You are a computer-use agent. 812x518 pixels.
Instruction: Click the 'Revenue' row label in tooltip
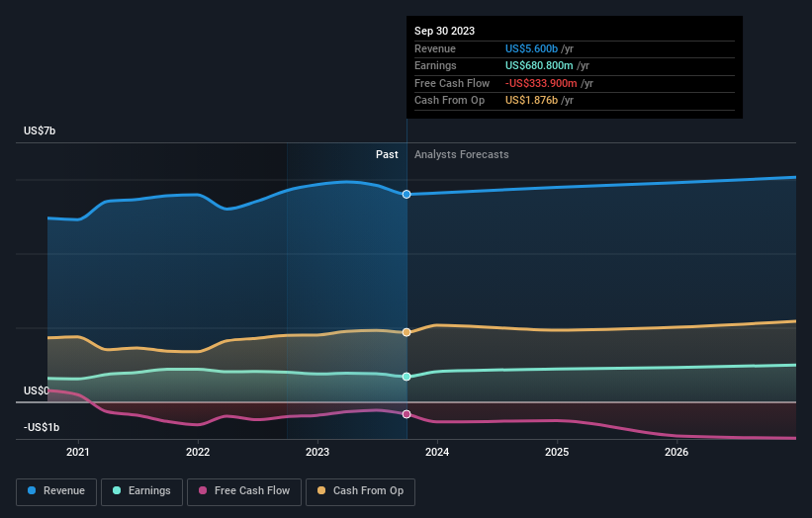[x=435, y=48]
